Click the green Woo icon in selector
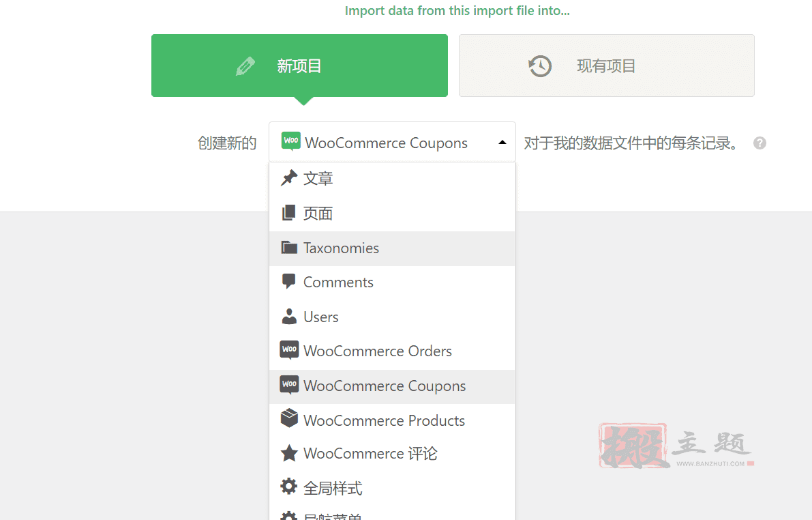The height and width of the screenshot is (520, 812). pyautogui.click(x=290, y=141)
